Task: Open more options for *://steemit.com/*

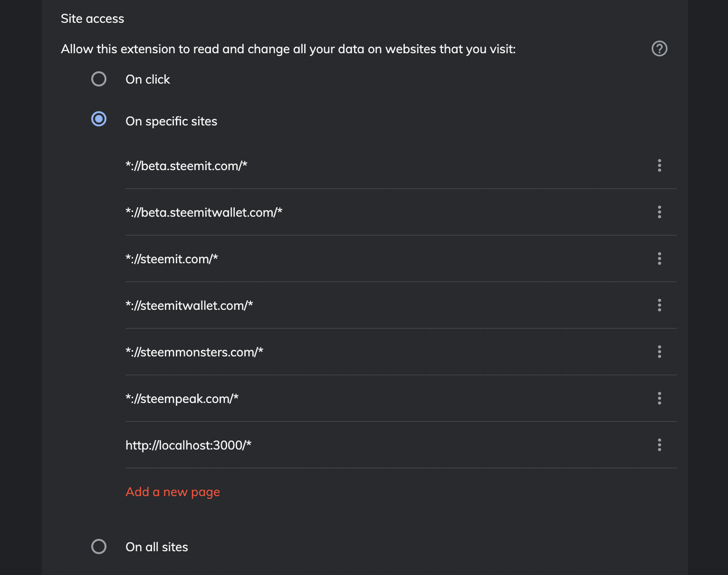Action: (x=660, y=259)
